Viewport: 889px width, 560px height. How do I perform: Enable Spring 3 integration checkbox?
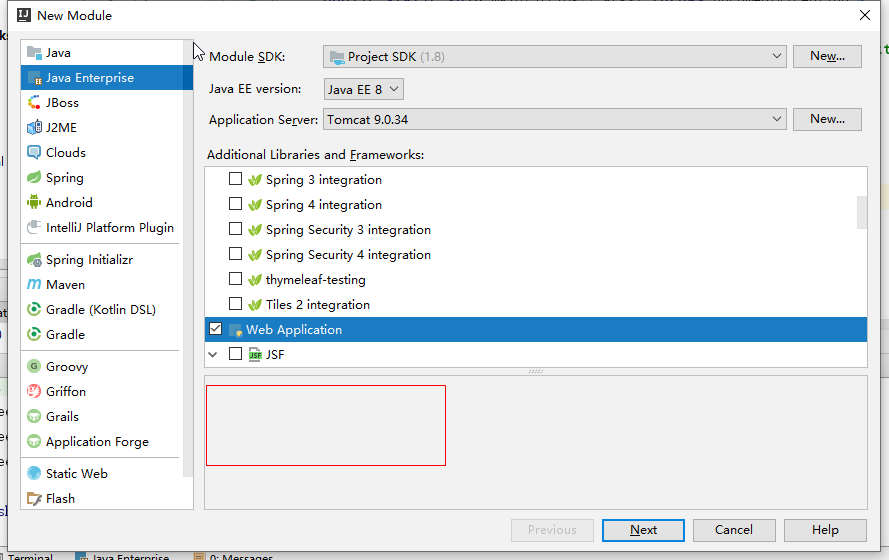[235, 179]
